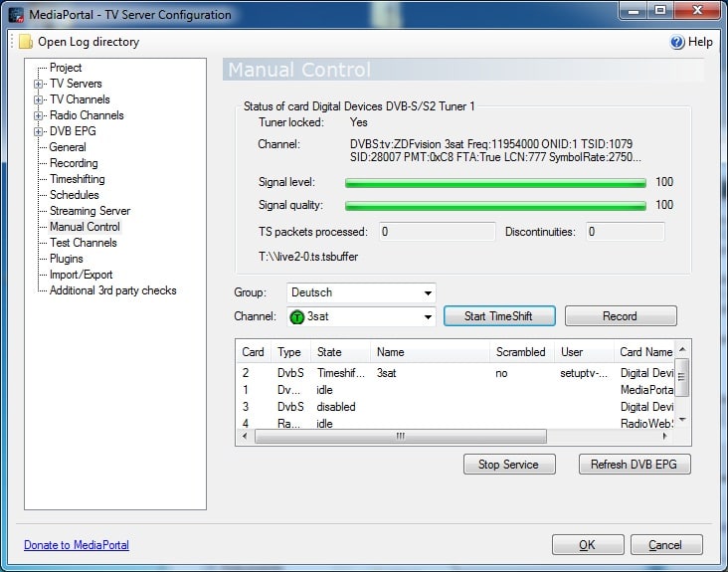The width and height of the screenshot is (728, 572).
Task: Select General in the settings tree
Action: (x=68, y=147)
